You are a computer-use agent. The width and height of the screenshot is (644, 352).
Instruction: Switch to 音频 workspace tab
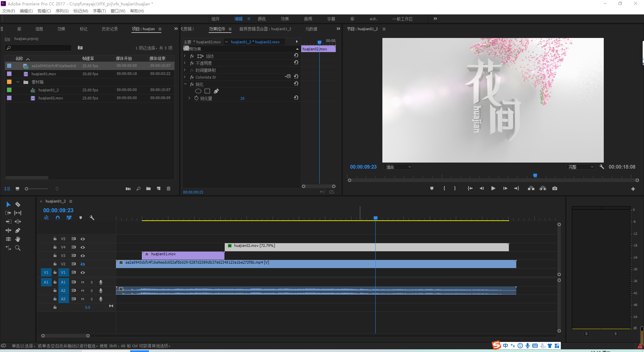click(308, 19)
